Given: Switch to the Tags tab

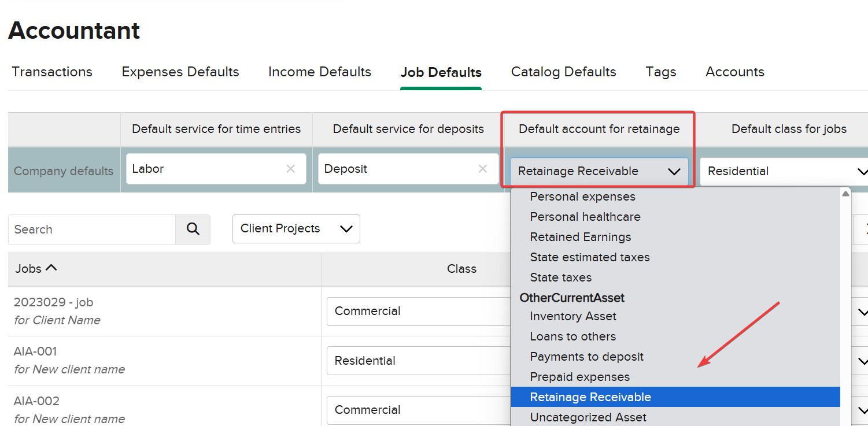Looking at the screenshot, I should [x=661, y=72].
